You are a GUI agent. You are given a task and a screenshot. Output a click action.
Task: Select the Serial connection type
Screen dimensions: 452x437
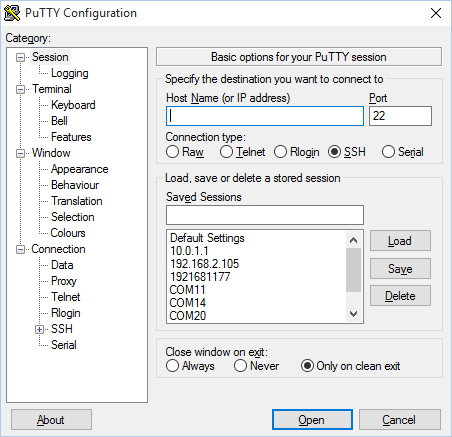[x=388, y=152]
